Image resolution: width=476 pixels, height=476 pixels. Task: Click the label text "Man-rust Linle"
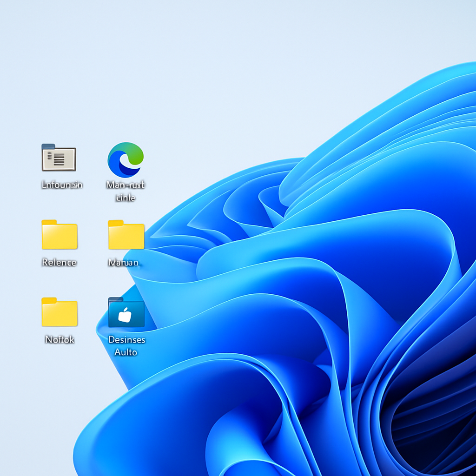pyautogui.click(x=126, y=191)
